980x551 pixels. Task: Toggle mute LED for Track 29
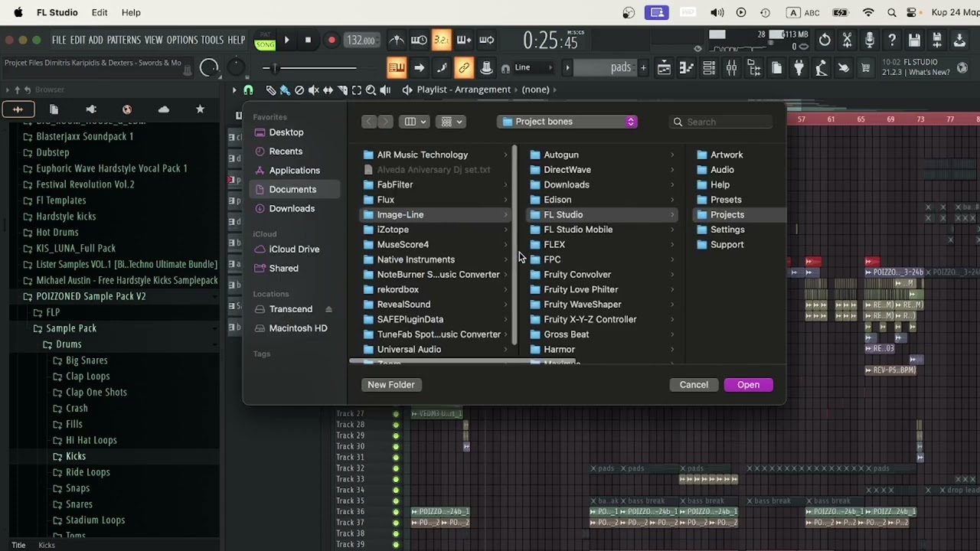click(x=396, y=435)
